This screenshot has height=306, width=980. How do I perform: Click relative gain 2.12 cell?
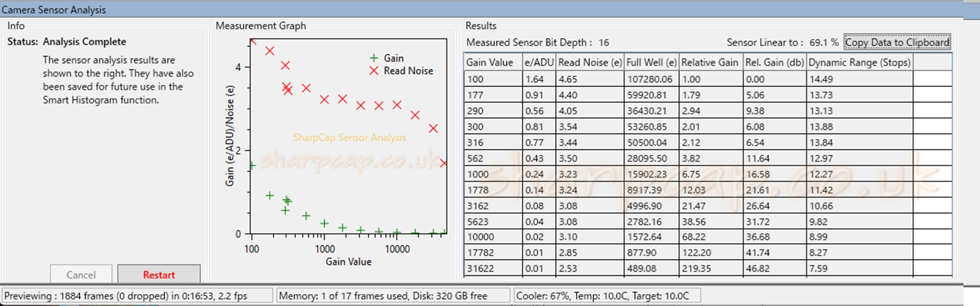[711, 142]
